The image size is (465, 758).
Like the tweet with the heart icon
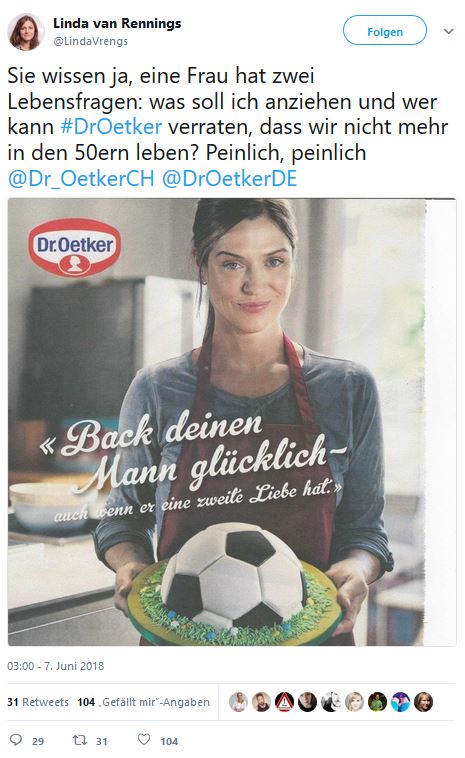pyautogui.click(x=144, y=739)
